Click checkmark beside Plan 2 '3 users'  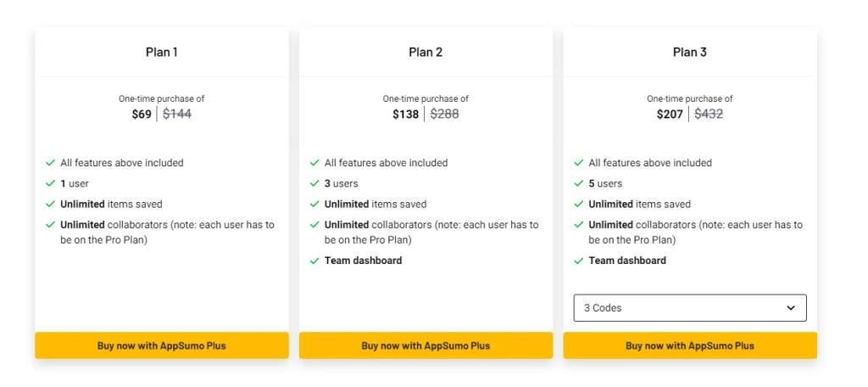click(314, 183)
